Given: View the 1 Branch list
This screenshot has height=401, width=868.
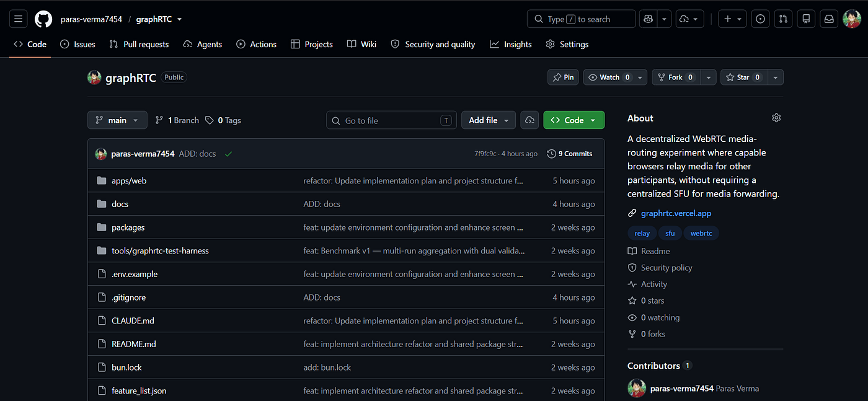Looking at the screenshot, I should (177, 120).
